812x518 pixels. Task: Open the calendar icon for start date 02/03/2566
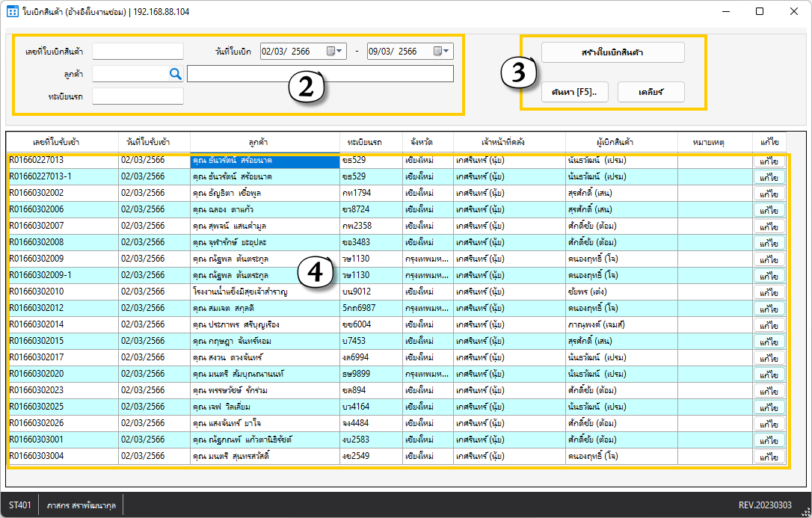[x=331, y=52]
